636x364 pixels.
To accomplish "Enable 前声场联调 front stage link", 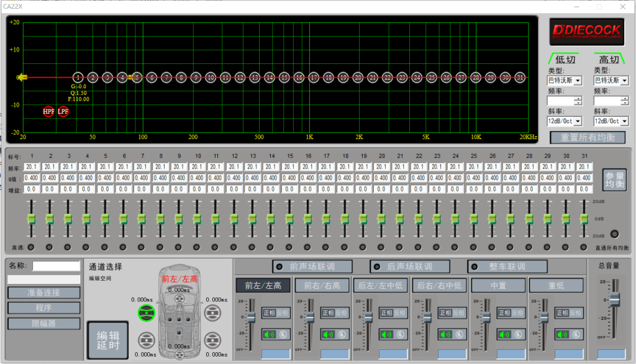I will tap(312, 266).
